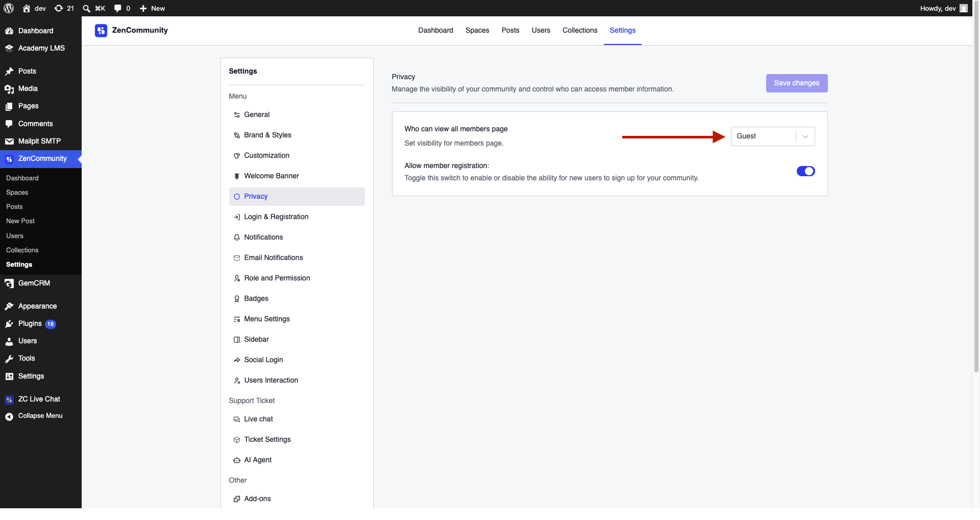Click the Customization palette icon
Image resolution: width=980 pixels, height=520 pixels.
[237, 156]
